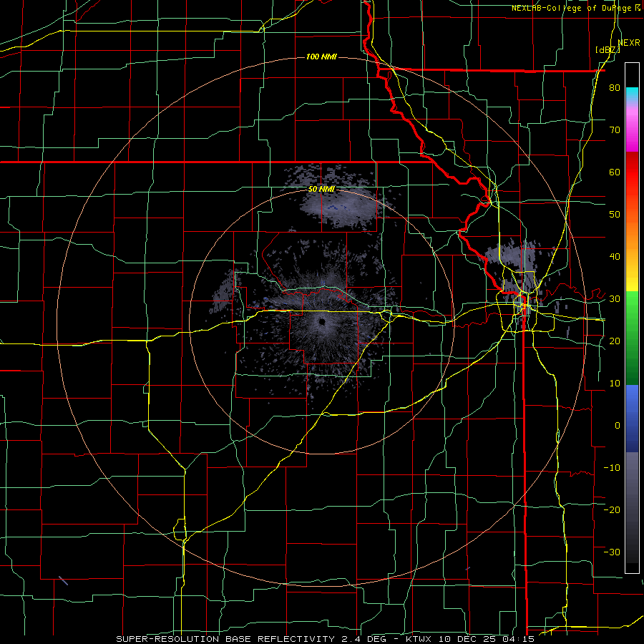The height and width of the screenshot is (644, 644).
Task: Click the 10 value on the color scale
Action: click(615, 384)
